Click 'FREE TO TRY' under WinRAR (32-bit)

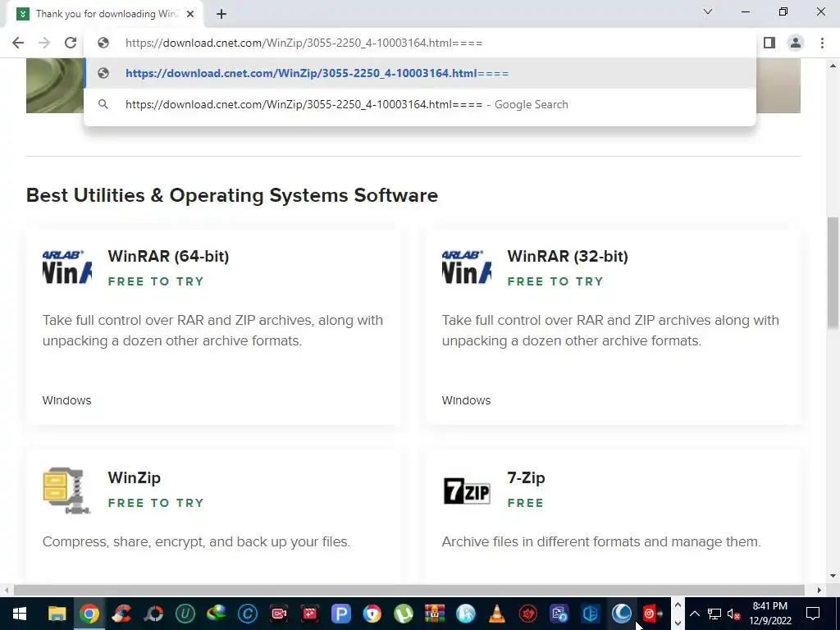pyautogui.click(x=555, y=281)
